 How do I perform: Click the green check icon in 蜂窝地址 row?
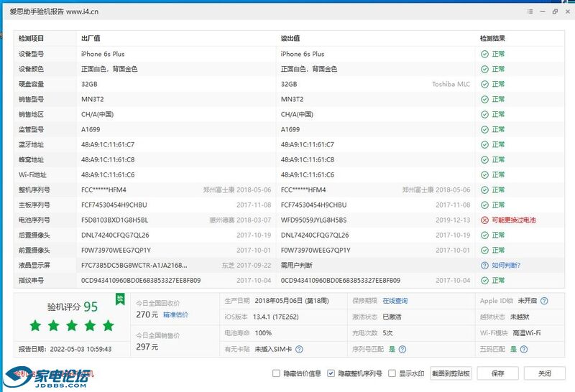(x=484, y=159)
